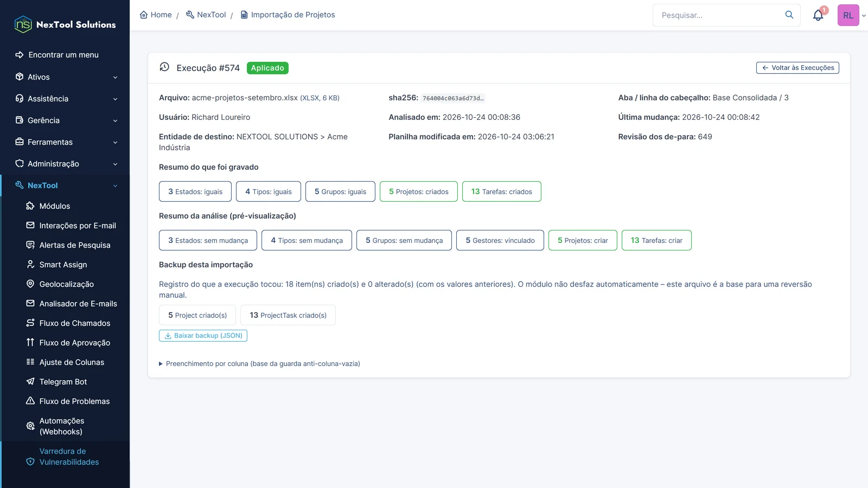Click the Automações (Webhooks) gear icon

[x=30, y=426]
